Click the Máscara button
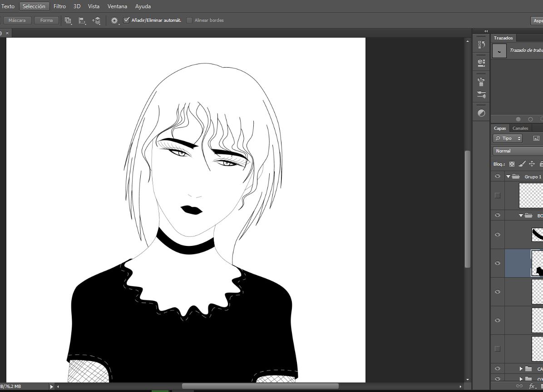Screen dimensions: 543x392 tap(17, 20)
